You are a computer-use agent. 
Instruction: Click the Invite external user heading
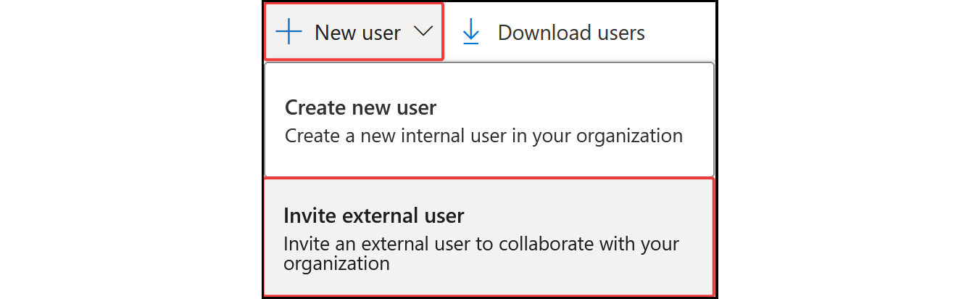click(373, 216)
